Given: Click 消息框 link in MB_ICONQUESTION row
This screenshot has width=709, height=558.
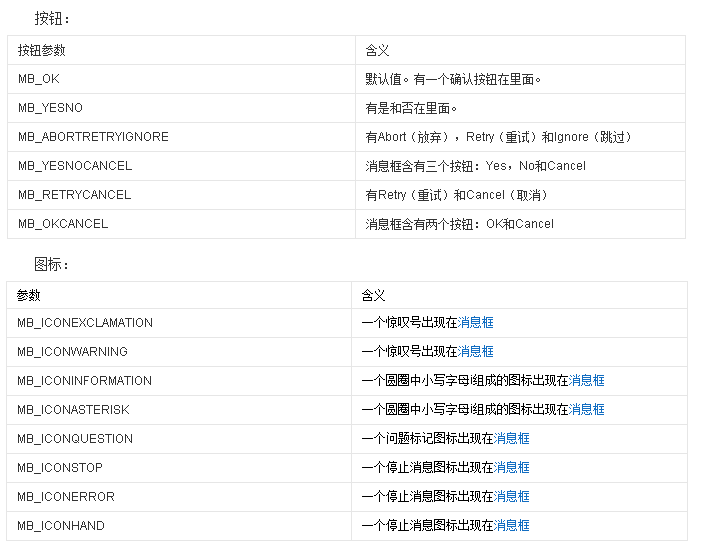Looking at the screenshot, I should [511, 438].
